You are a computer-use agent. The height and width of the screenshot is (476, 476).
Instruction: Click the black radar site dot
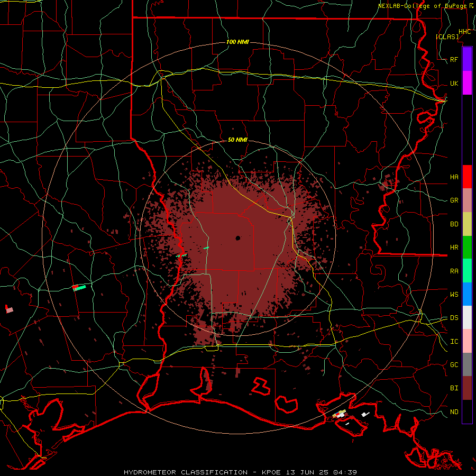[238, 238]
